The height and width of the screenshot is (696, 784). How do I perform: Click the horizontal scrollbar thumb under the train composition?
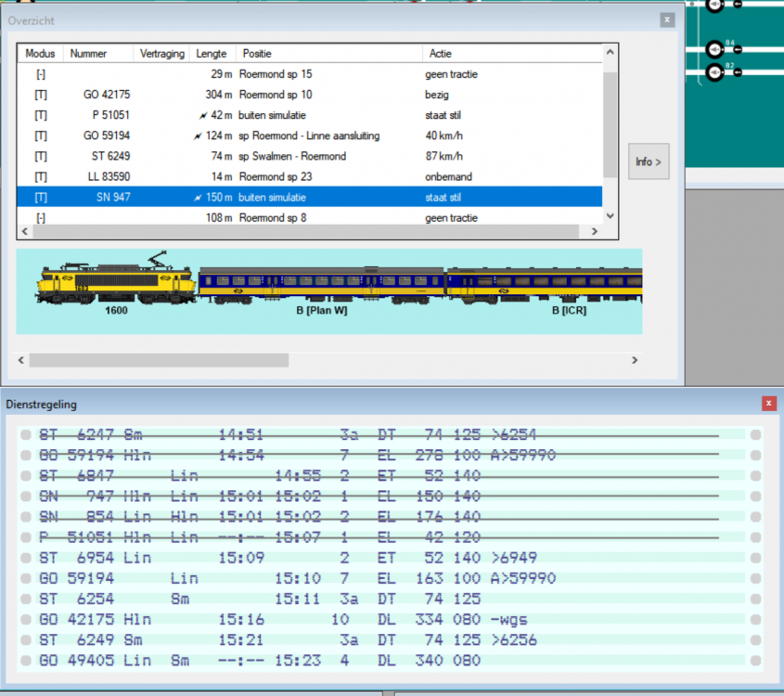coord(158,360)
